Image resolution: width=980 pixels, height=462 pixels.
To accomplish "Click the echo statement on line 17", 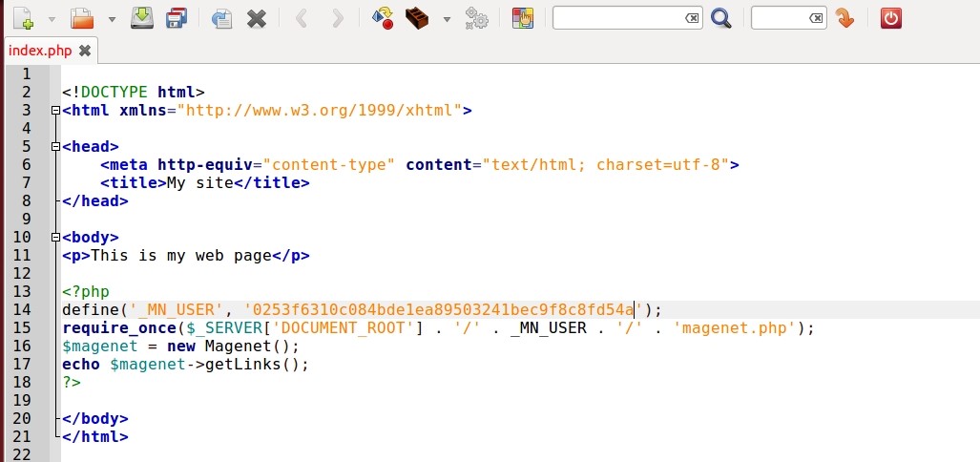I will click(x=186, y=365).
